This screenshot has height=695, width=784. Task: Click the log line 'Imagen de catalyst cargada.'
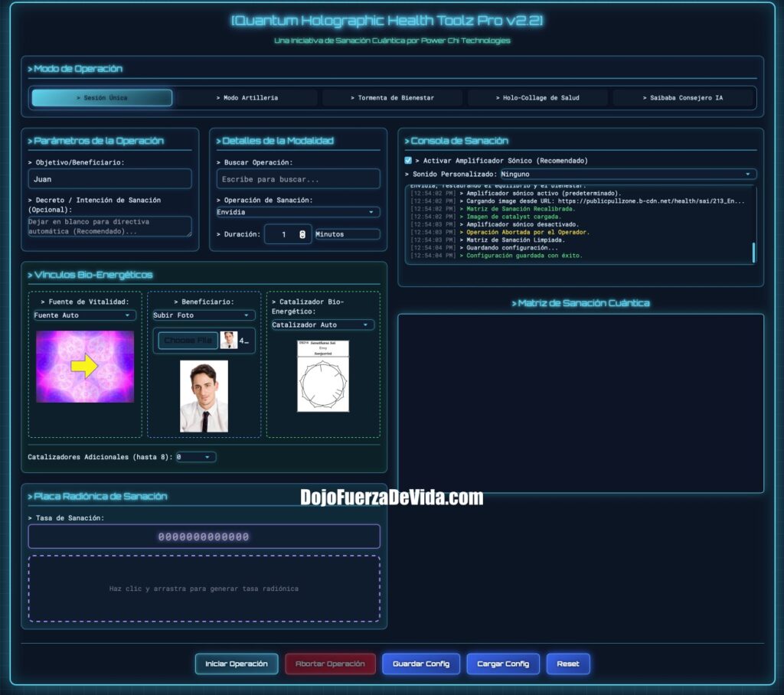click(485, 217)
